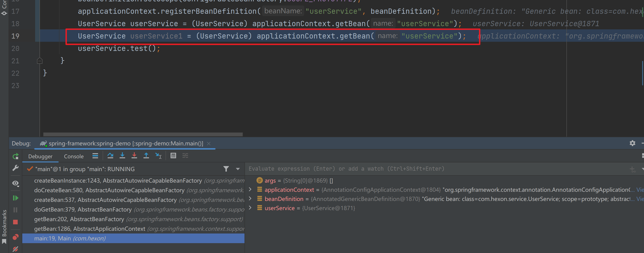The height and width of the screenshot is (253, 644).
Task: Toggle the frames filter funnel icon
Action: (x=226, y=169)
